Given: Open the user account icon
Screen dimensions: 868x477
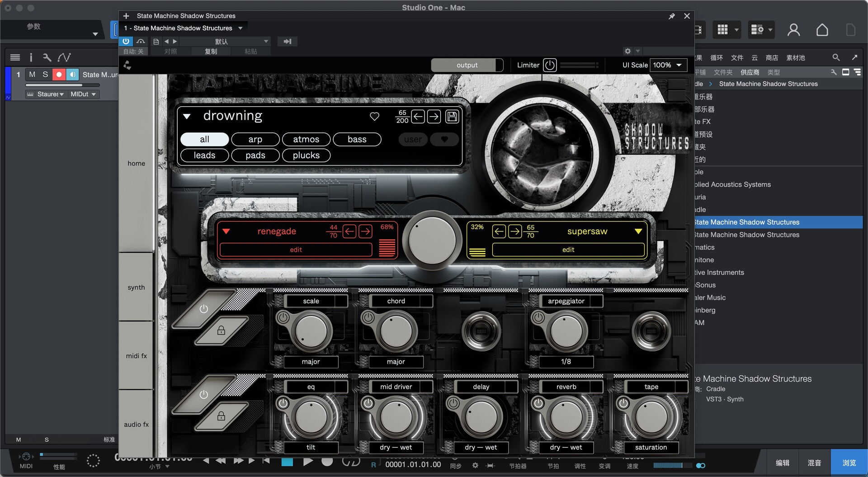Looking at the screenshot, I should (x=793, y=30).
